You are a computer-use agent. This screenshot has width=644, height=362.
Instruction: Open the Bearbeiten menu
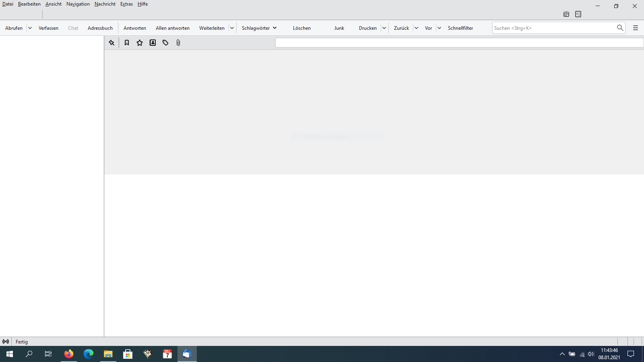29,4
